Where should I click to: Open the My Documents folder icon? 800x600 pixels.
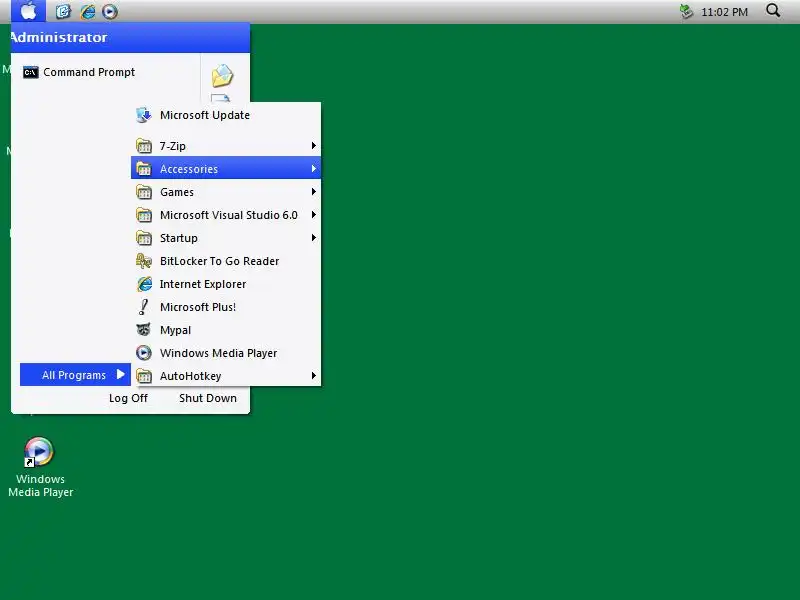click(222, 76)
